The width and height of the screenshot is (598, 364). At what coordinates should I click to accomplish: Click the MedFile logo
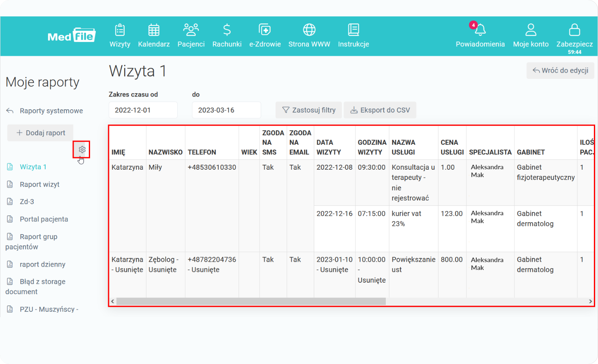pyautogui.click(x=72, y=35)
